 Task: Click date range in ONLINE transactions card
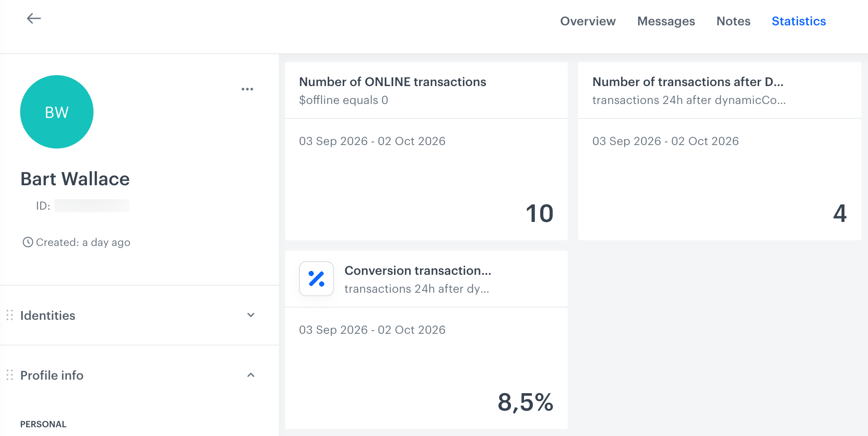coord(372,141)
